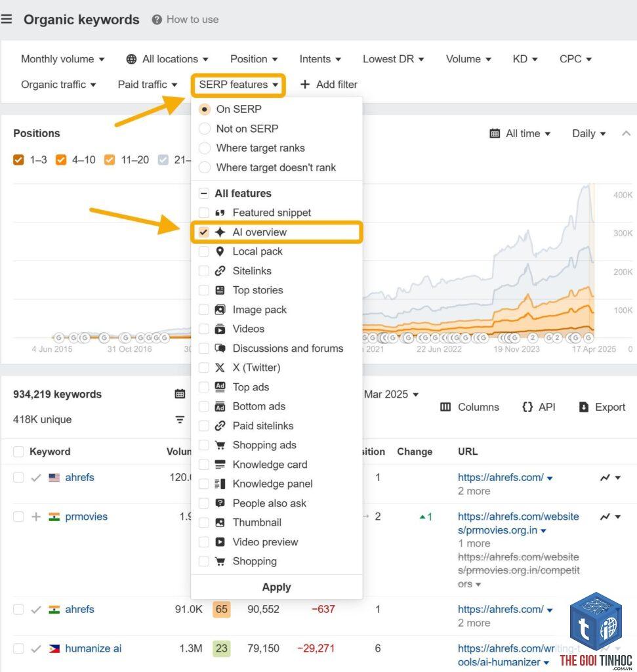Image resolution: width=637 pixels, height=672 pixels.
Task: Open the hamburger menu icon
Action: click(7, 19)
